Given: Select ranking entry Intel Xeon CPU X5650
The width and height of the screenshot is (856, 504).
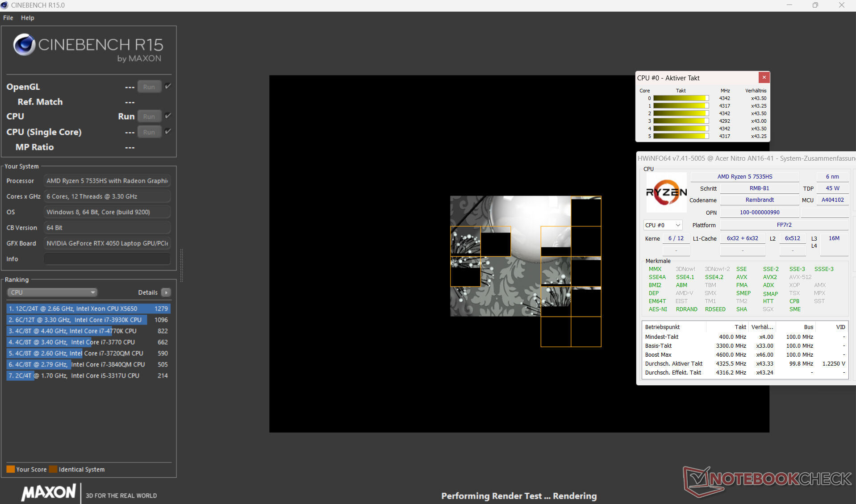Looking at the screenshot, I should point(88,308).
